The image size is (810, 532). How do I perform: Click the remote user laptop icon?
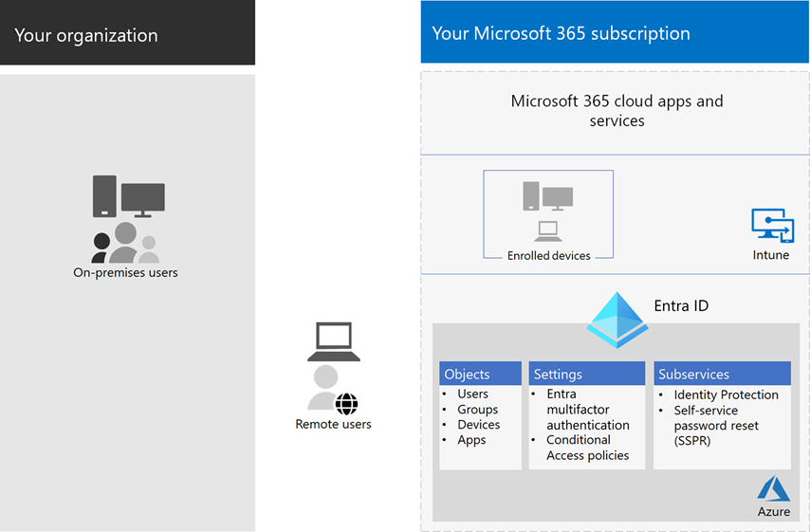[x=333, y=341]
